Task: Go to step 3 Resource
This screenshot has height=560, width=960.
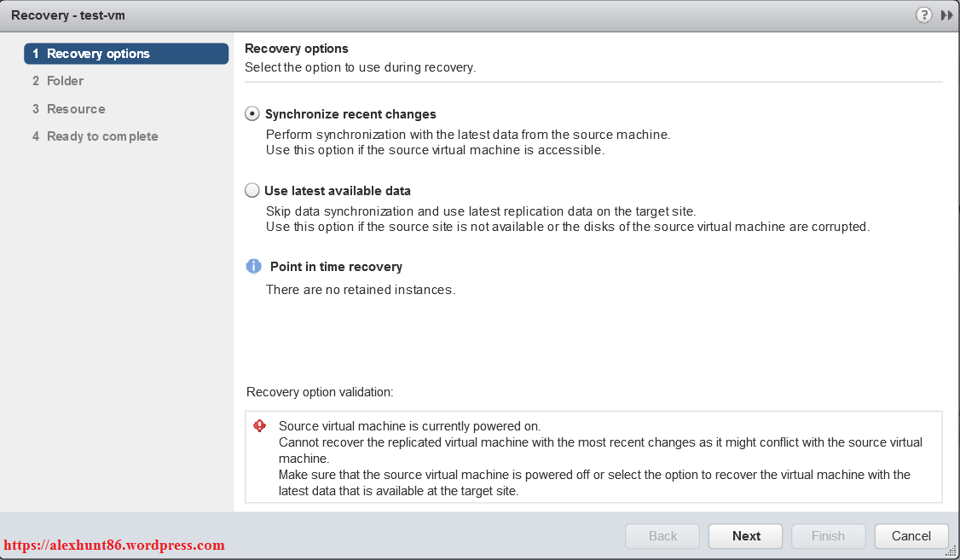Action: (76, 109)
